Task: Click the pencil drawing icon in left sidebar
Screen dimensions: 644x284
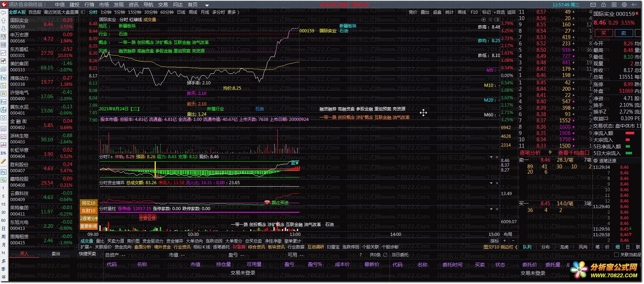Action: [x=4, y=161]
